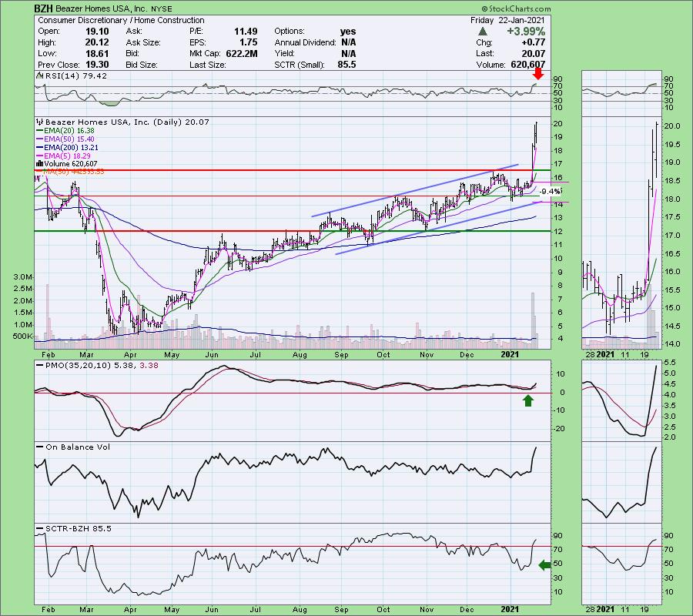Click the +3.99% percent change value
This screenshot has width=693, height=616.
click(x=525, y=32)
